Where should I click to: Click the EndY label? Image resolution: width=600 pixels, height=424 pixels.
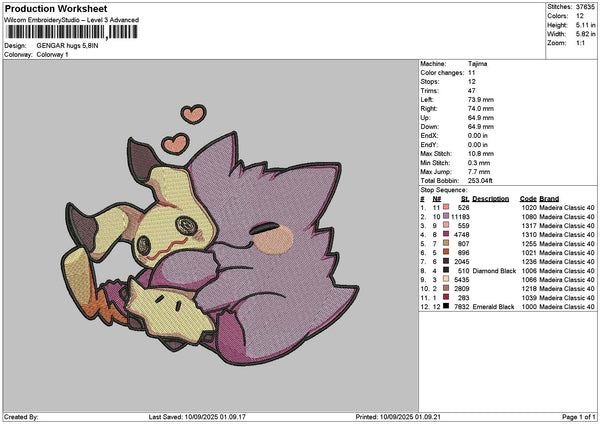(429, 145)
